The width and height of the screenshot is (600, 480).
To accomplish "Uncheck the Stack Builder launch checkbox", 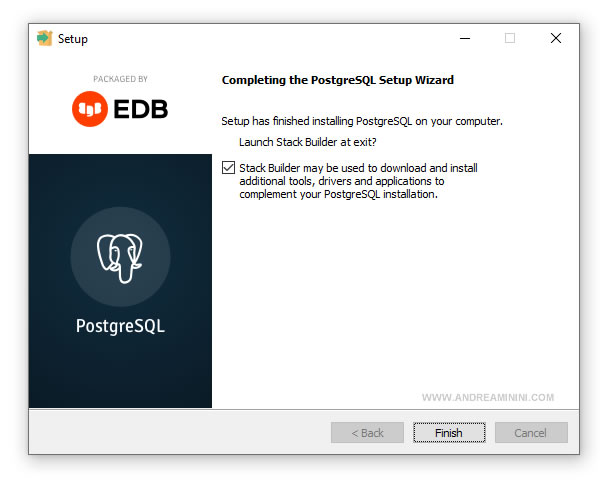I will tap(228, 168).
